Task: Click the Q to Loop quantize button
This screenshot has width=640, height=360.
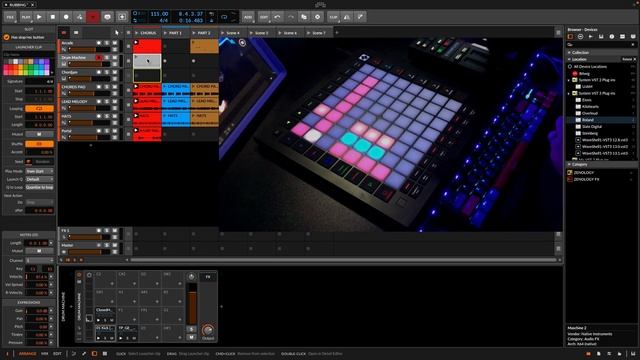Action: [39, 187]
